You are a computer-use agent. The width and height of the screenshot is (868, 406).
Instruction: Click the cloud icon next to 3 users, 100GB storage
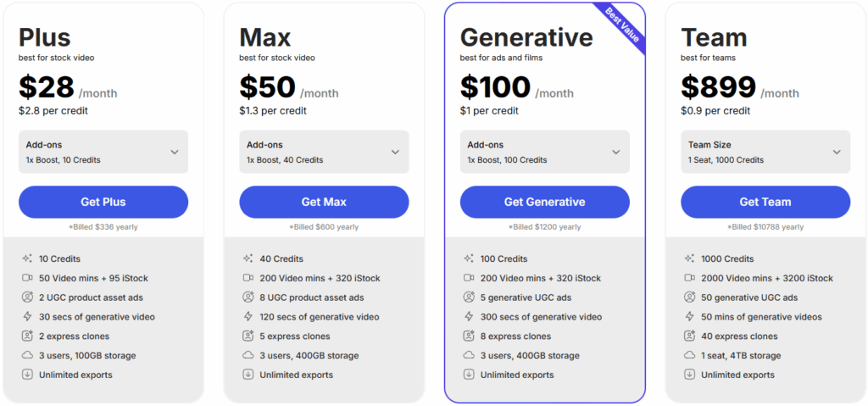pyautogui.click(x=27, y=356)
